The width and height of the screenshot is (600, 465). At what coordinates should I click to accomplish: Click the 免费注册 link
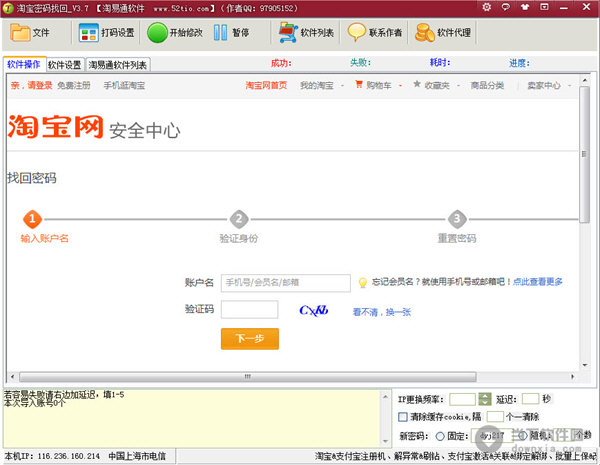click(74, 85)
